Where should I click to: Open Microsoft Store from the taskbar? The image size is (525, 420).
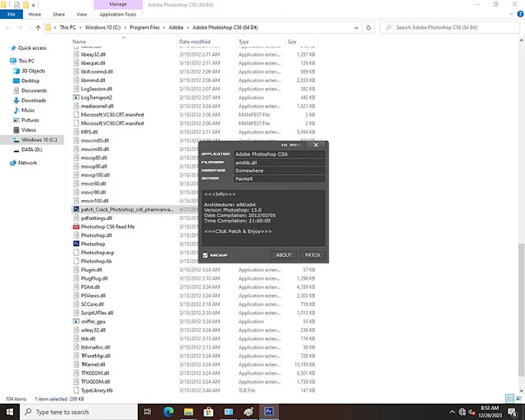pyautogui.click(x=208, y=412)
